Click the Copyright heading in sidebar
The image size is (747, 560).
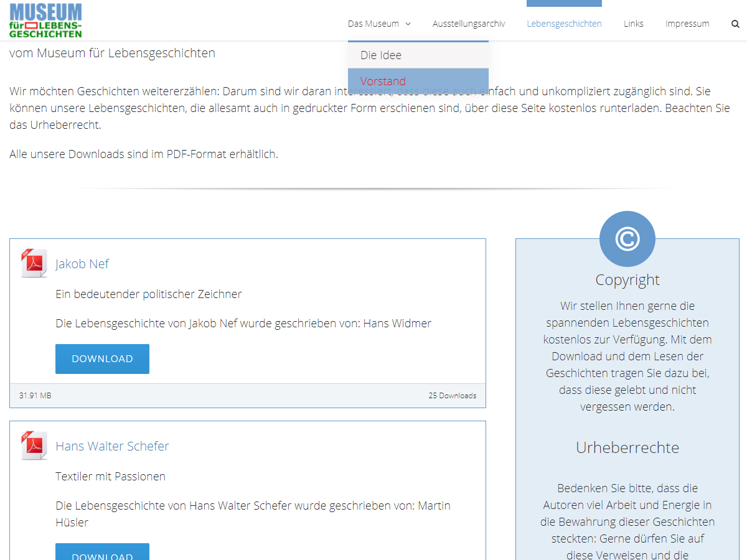[x=627, y=280]
